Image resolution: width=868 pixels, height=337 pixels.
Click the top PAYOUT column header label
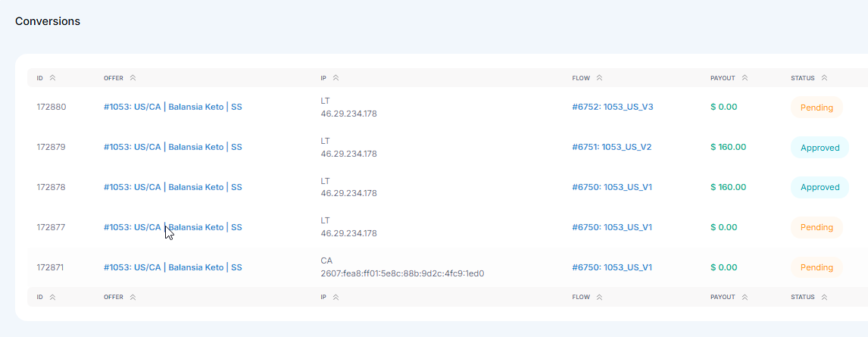coord(723,78)
